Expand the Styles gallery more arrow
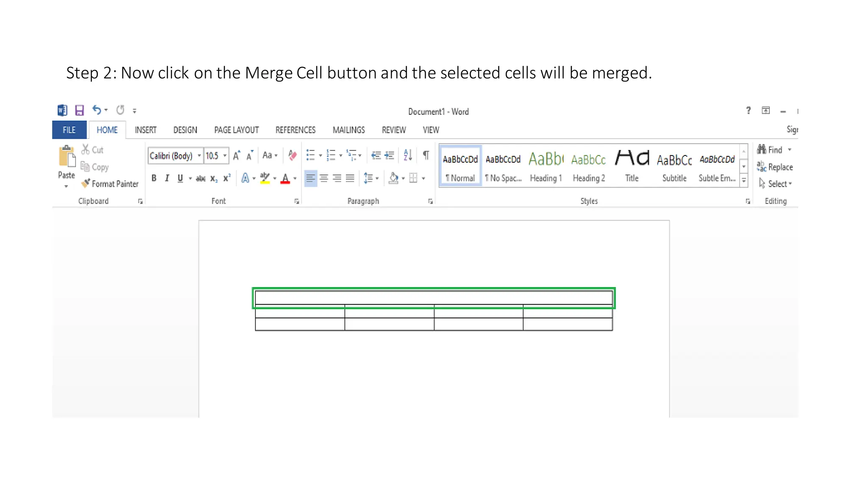 coord(744,181)
